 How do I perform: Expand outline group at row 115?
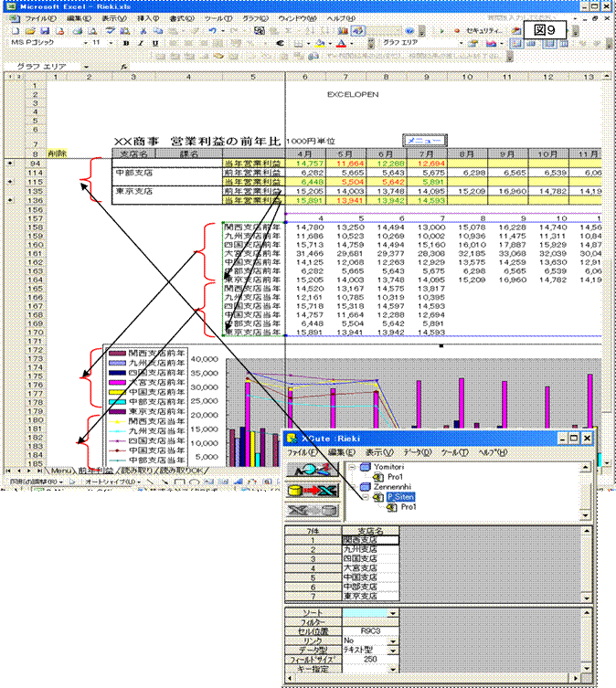[10, 182]
